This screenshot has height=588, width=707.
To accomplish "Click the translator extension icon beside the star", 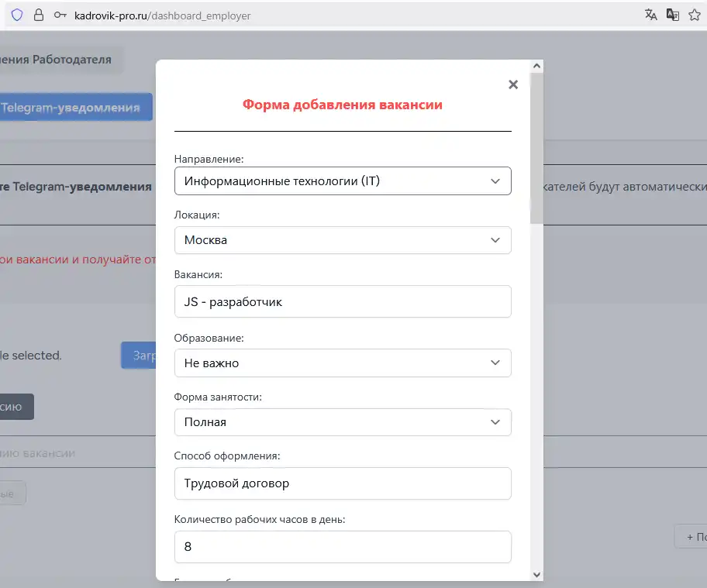I will pos(673,15).
